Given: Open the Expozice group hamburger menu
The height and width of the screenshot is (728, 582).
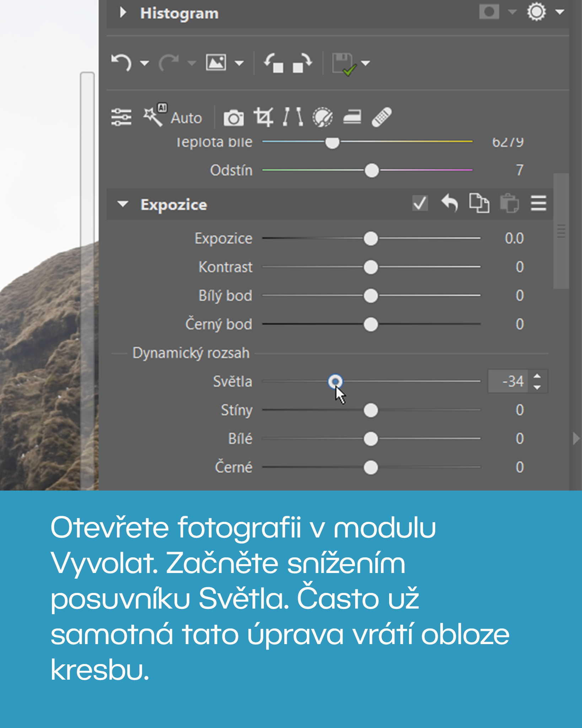Looking at the screenshot, I should [x=538, y=203].
